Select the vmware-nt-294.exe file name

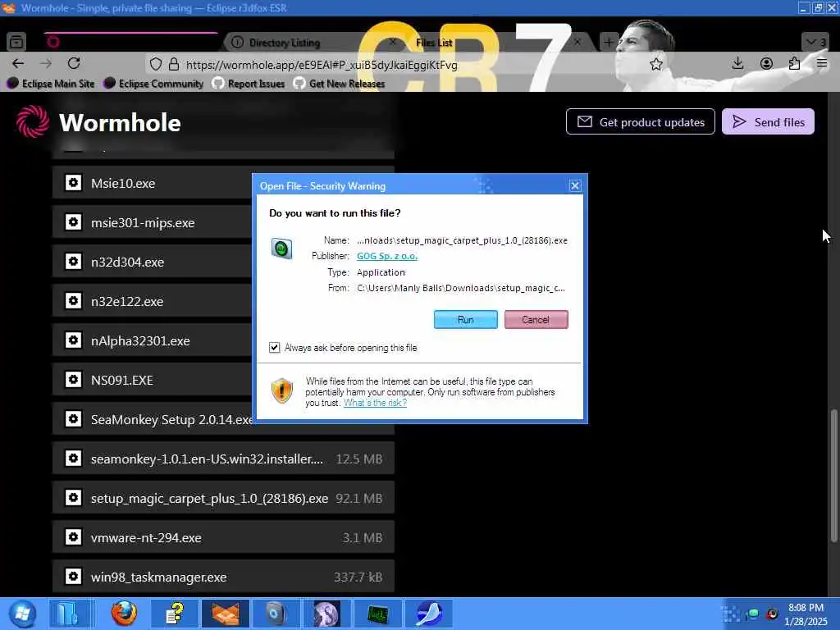(146, 538)
